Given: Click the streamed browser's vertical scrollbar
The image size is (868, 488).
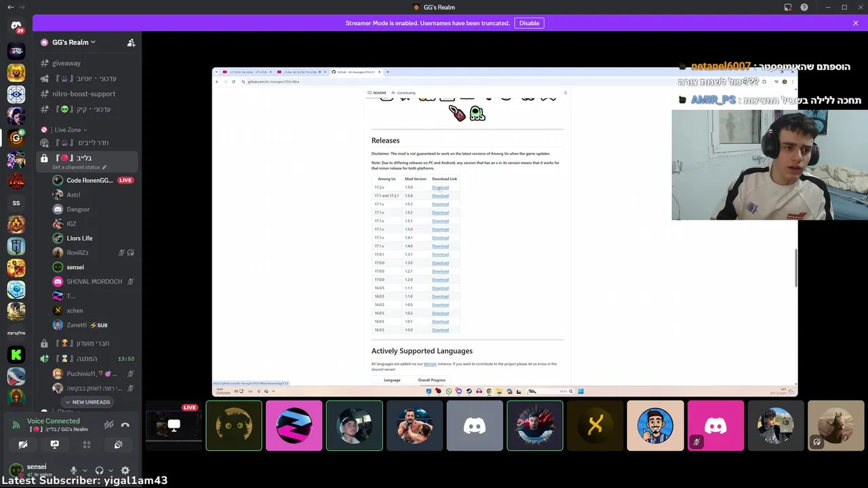Looking at the screenshot, I should pyautogui.click(x=795, y=268).
